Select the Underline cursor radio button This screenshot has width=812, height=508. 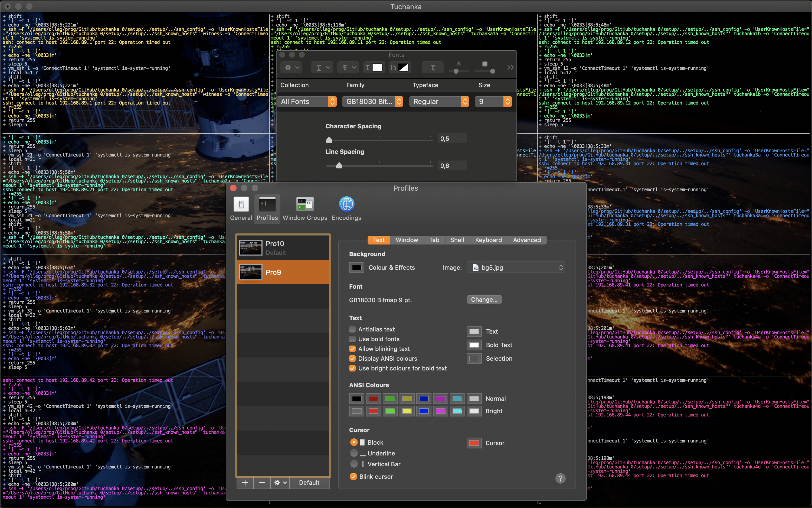pos(353,453)
